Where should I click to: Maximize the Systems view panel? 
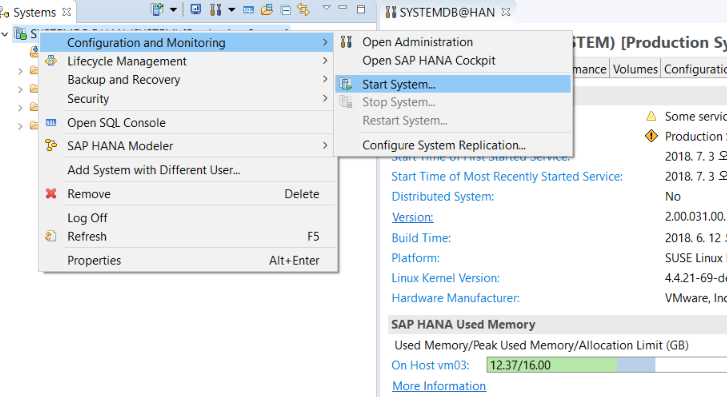[361, 9]
